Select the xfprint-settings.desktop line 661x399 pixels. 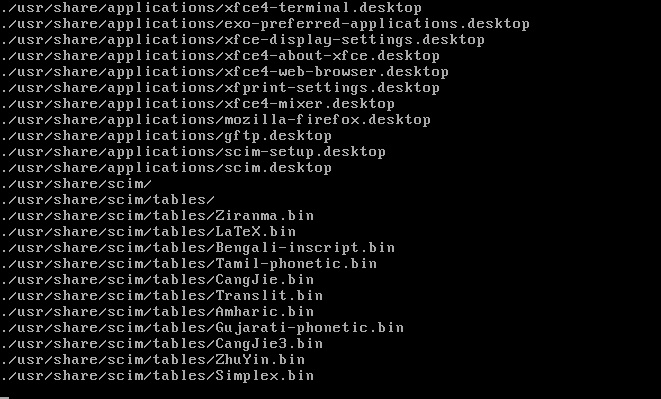pyautogui.click(x=220, y=89)
